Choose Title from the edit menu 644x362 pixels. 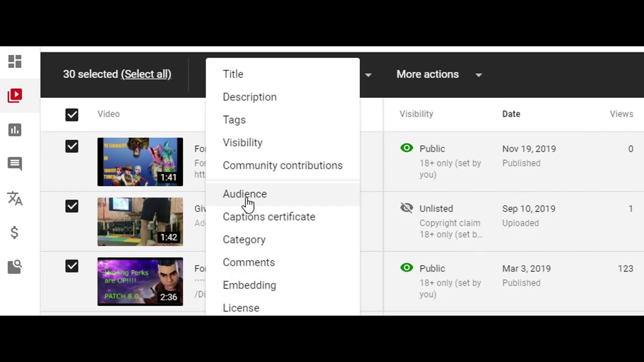tap(283, 74)
